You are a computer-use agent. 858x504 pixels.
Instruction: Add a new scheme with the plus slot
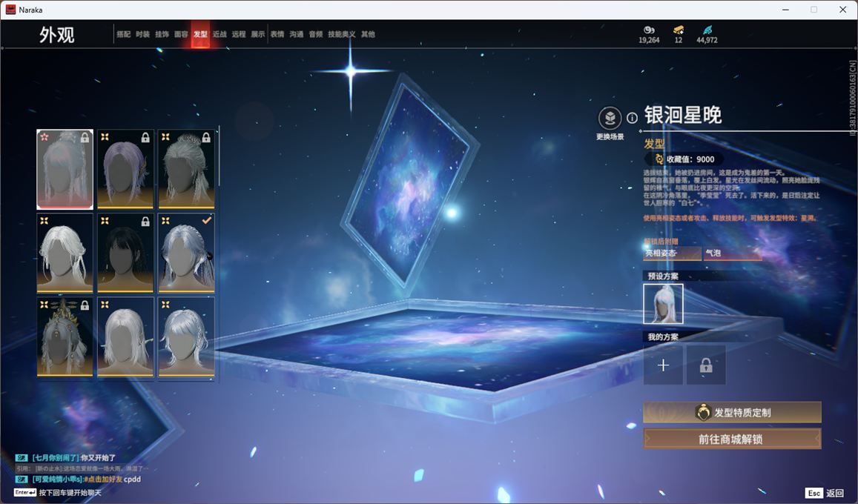(x=663, y=365)
